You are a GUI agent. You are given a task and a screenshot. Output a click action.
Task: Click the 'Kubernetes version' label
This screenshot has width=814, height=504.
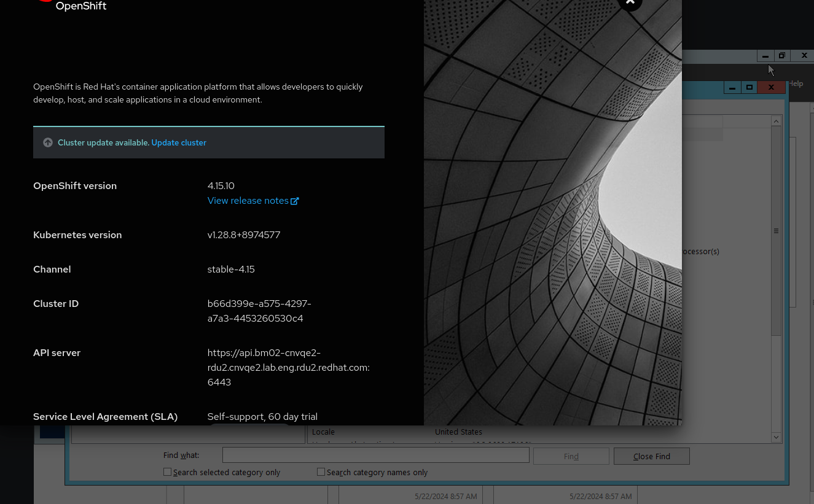77,235
